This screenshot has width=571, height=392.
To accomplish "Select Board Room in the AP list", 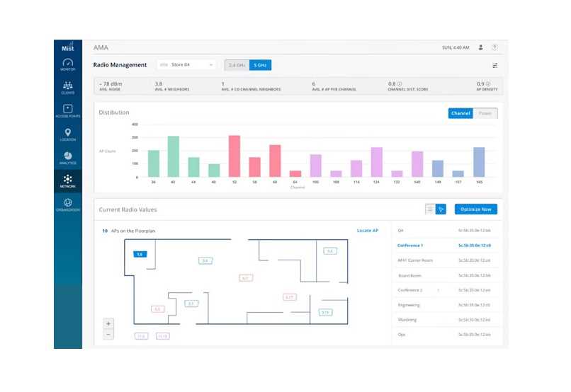I will pos(410,275).
